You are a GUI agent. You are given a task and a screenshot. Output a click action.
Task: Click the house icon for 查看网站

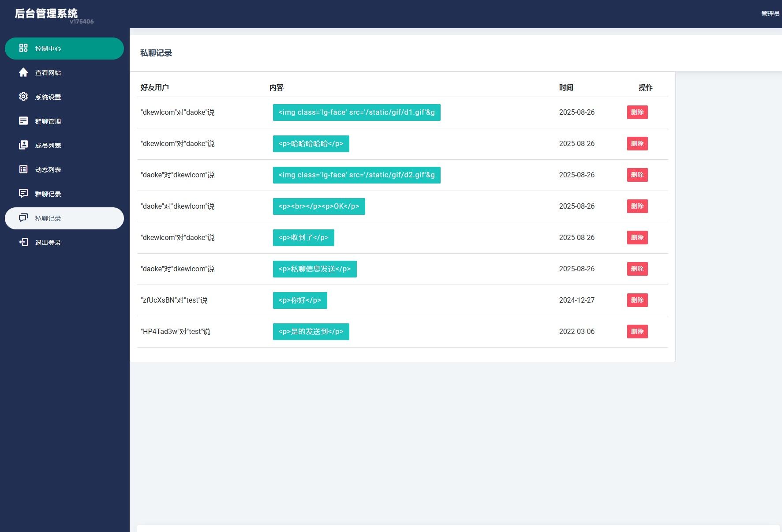pos(23,72)
